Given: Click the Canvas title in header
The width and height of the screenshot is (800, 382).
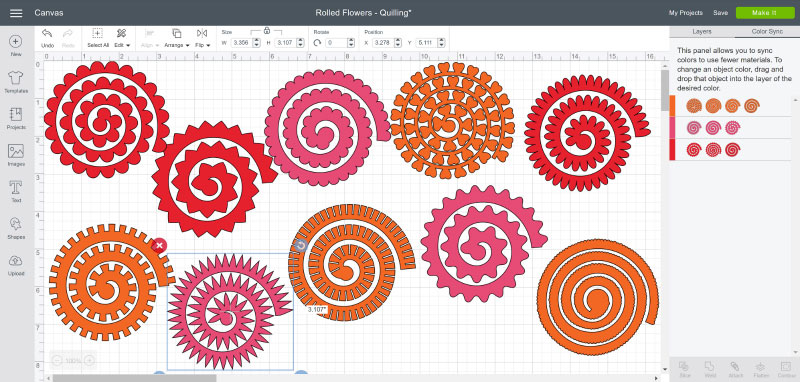Looking at the screenshot, I should tap(49, 13).
